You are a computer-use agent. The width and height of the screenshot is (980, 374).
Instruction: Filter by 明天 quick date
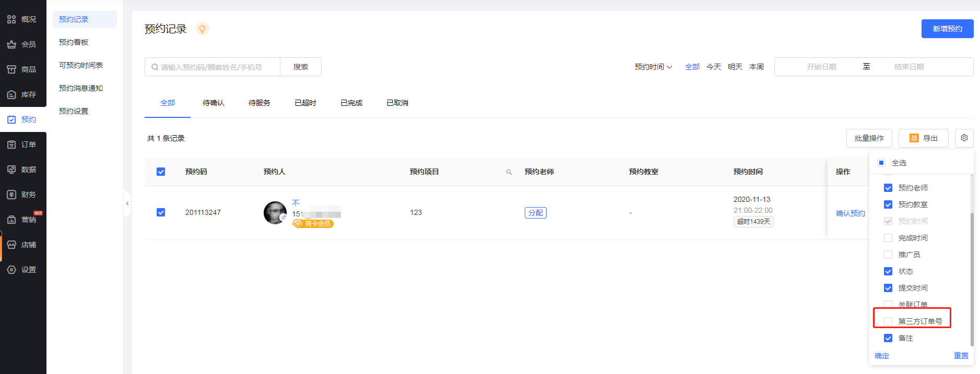pos(735,67)
